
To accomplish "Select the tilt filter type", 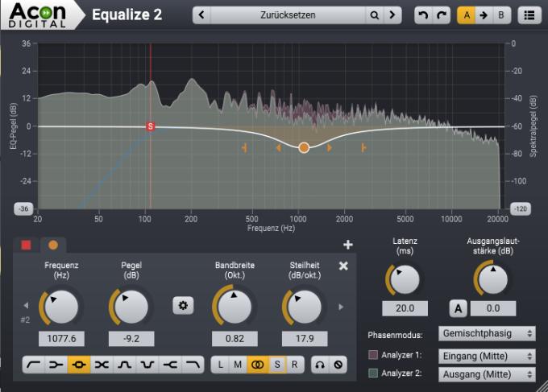I will pyautogui.click(x=102, y=365).
